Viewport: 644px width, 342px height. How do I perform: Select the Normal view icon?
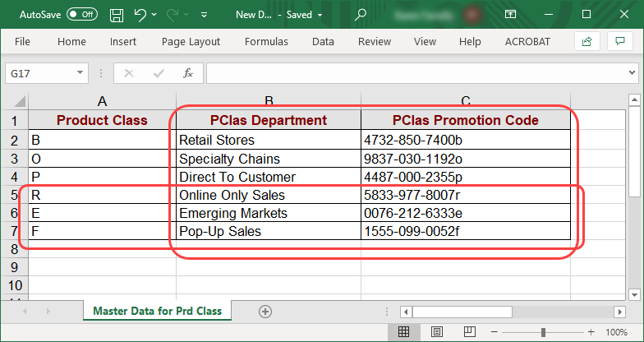click(404, 332)
